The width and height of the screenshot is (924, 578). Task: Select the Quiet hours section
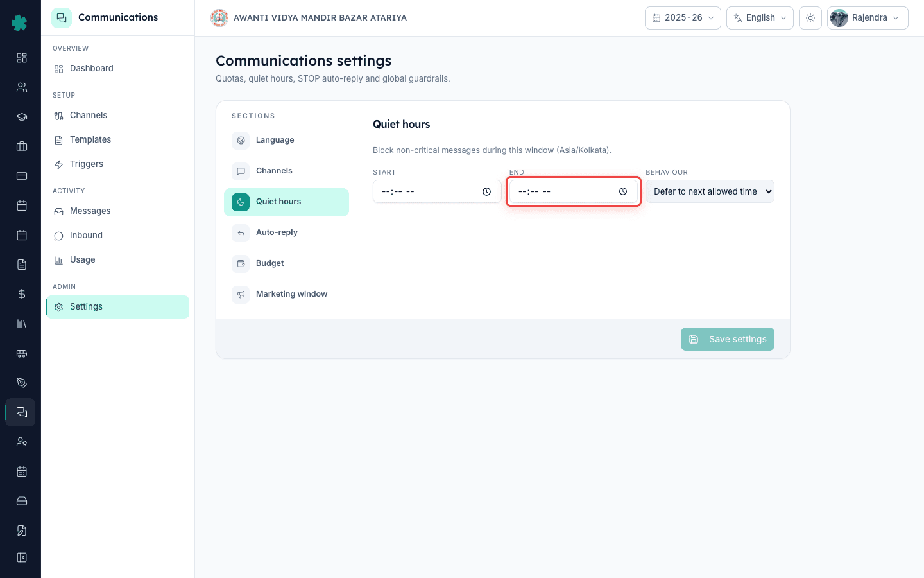pyautogui.click(x=286, y=202)
